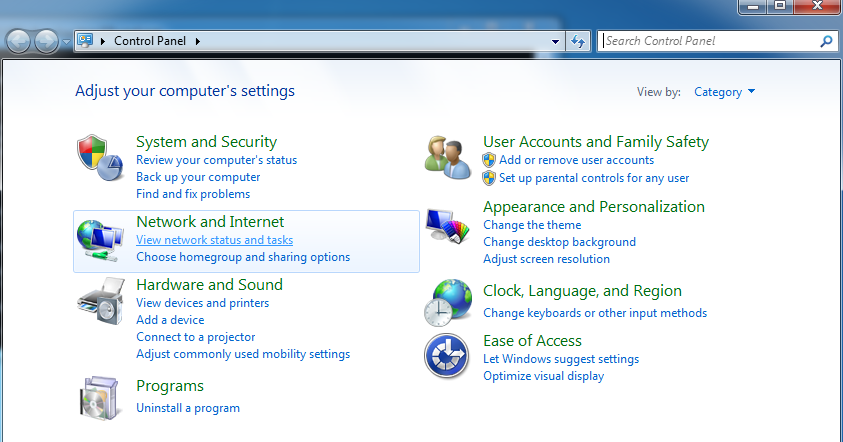Open View network status and tasks
The height and width of the screenshot is (442, 843).
pos(215,240)
